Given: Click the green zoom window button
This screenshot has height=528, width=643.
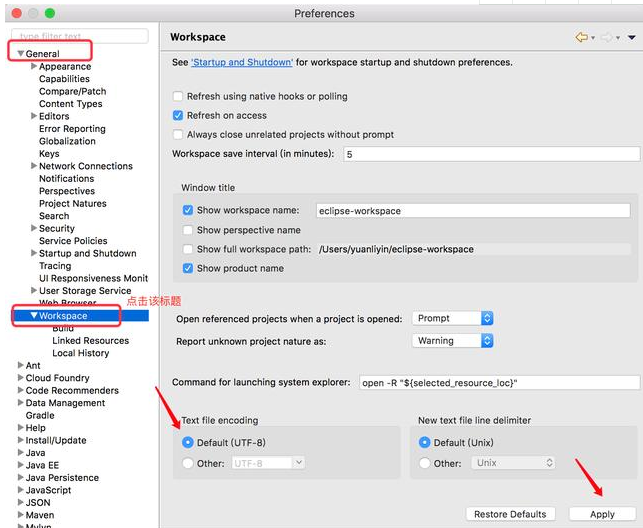Looking at the screenshot, I should coord(49,13).
